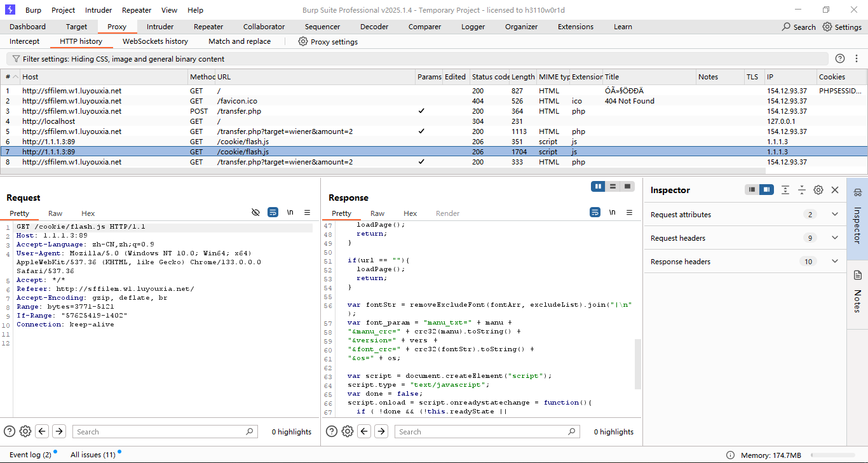
Task: Toggle hide non-printable eye icon in Request
Action: pyautogui.click(x=256, y=212)
